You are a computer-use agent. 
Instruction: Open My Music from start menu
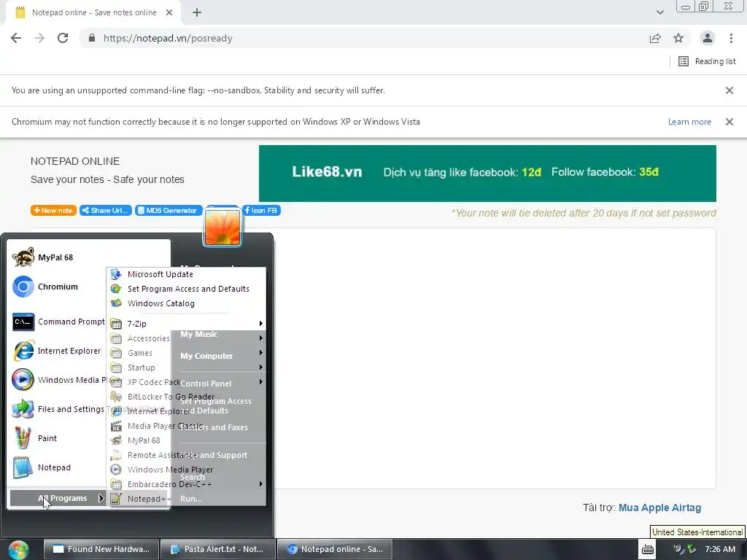(x=198, y=334)
